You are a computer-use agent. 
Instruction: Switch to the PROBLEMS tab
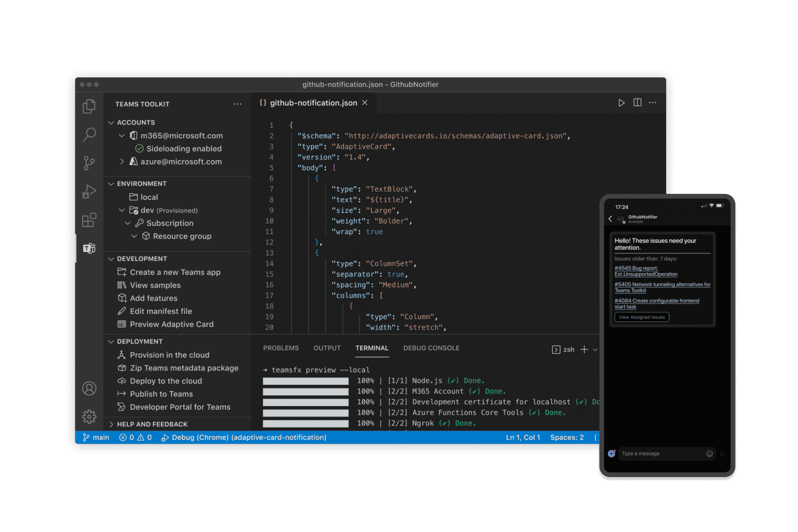coord(281,348)
